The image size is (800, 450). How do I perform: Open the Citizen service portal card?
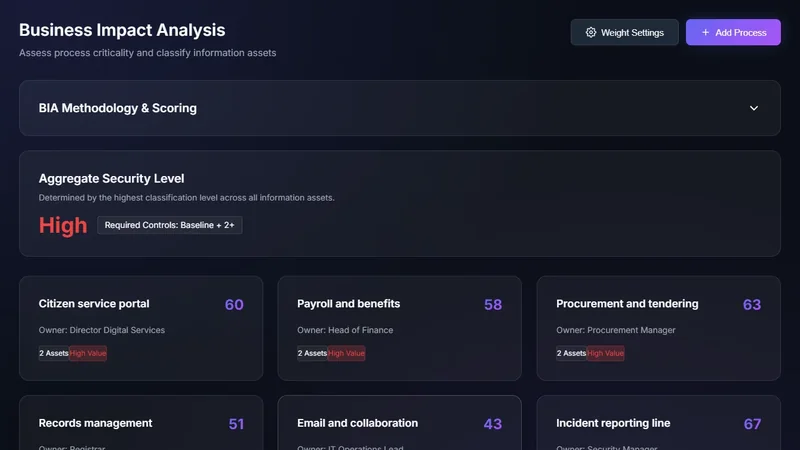click(141, 328)
